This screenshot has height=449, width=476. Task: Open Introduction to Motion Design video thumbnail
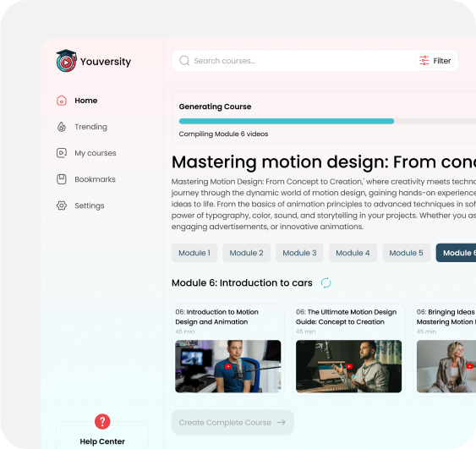tap(228, 366)
